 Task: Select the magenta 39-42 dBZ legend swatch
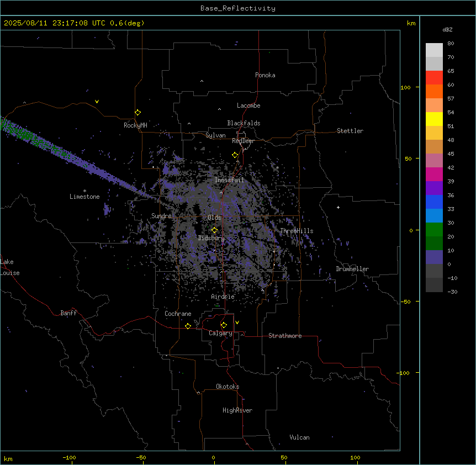point(434,174)
